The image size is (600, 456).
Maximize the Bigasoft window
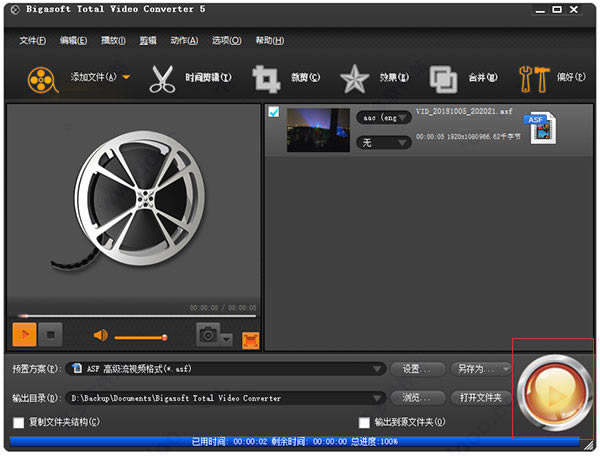(x=557, y=10)
